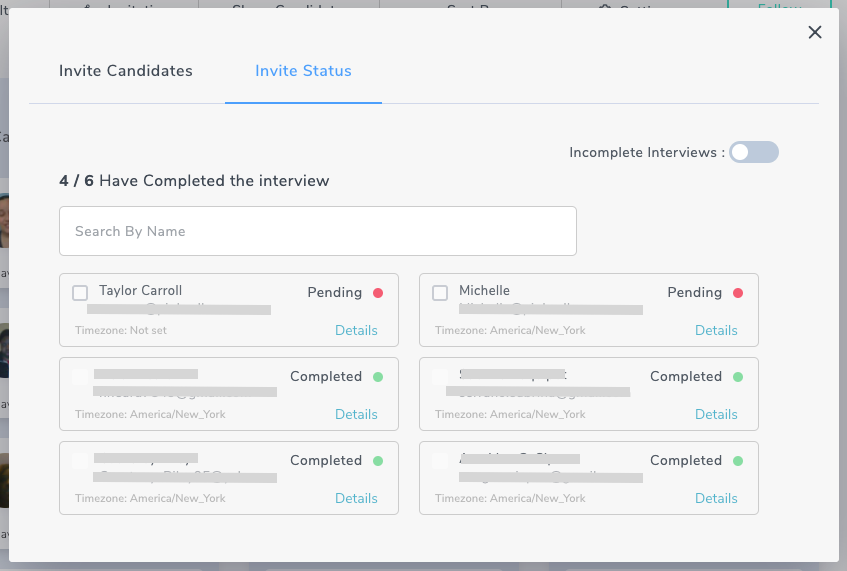847x571 pixels.
Task: Click the green Completed dot below Michelle's card
Action: tap(738, 377)
